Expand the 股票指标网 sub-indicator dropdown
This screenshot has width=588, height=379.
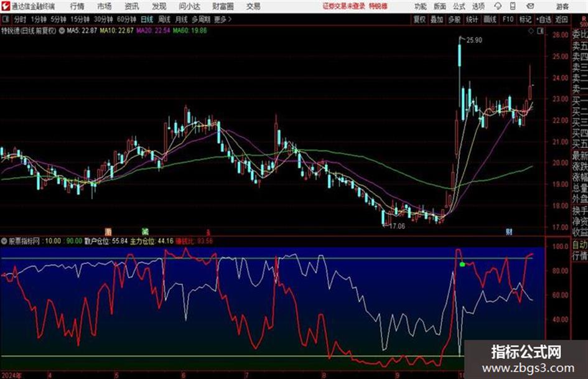(4, 241)
